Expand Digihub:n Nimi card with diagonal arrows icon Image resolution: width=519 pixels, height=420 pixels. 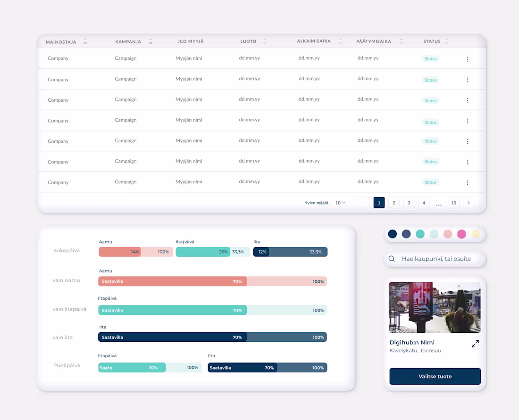coord(475,344)
